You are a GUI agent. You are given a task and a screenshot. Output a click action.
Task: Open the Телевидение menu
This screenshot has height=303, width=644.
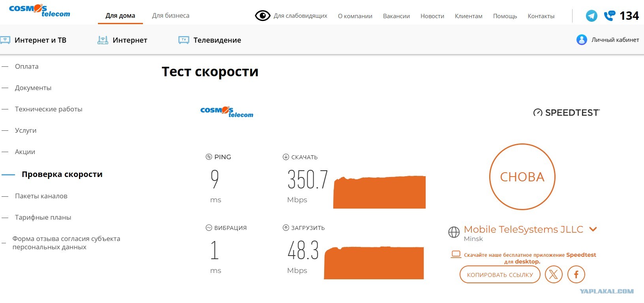click(217, 40)
